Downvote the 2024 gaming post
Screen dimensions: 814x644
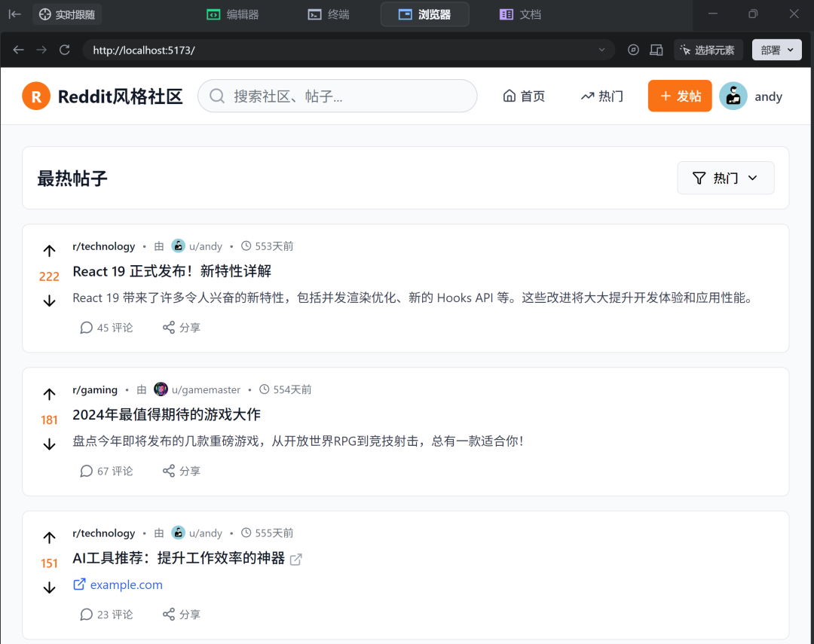[x=49, y=444]
